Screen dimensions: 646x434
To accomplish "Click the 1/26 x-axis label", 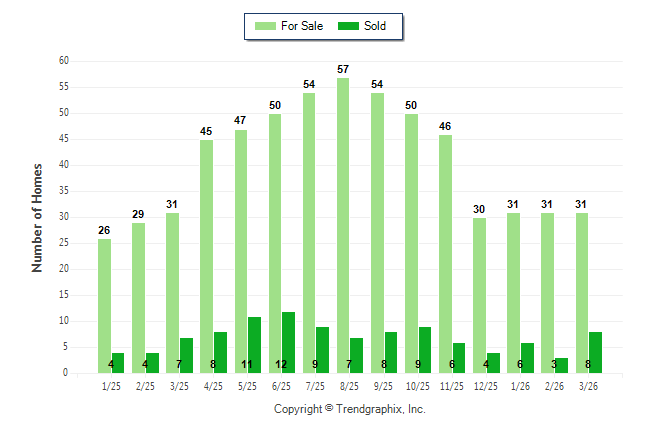I will tap(521, 386).
